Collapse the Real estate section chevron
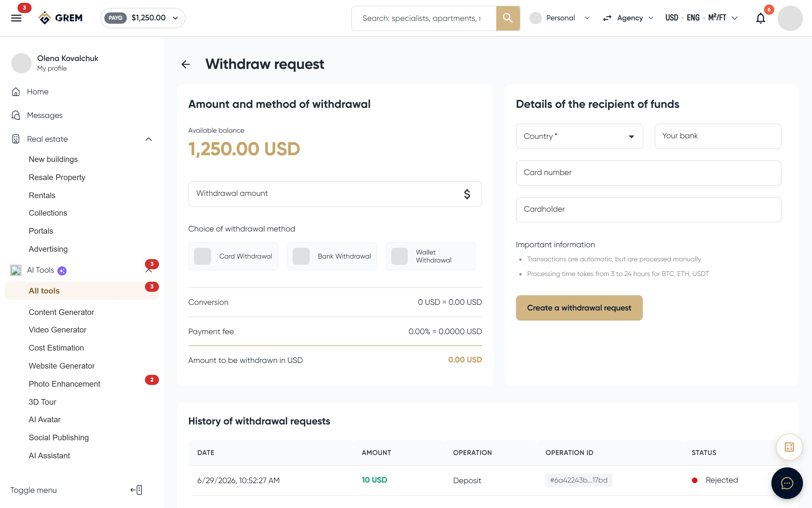This screenshot has height=508, width=812. pos(148,139)
